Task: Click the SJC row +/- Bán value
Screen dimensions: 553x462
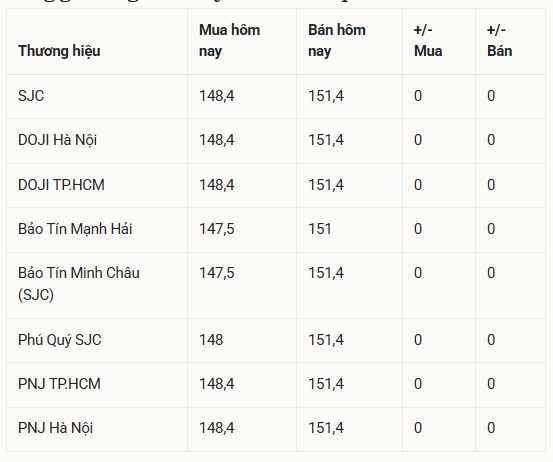Action: [491, 96]
